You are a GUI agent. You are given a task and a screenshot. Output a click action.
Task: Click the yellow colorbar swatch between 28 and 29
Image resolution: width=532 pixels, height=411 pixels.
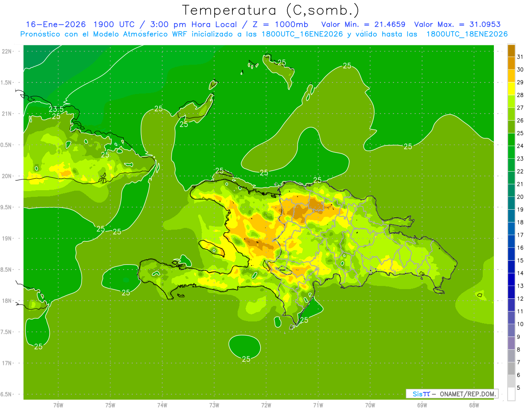click(511, 89)
